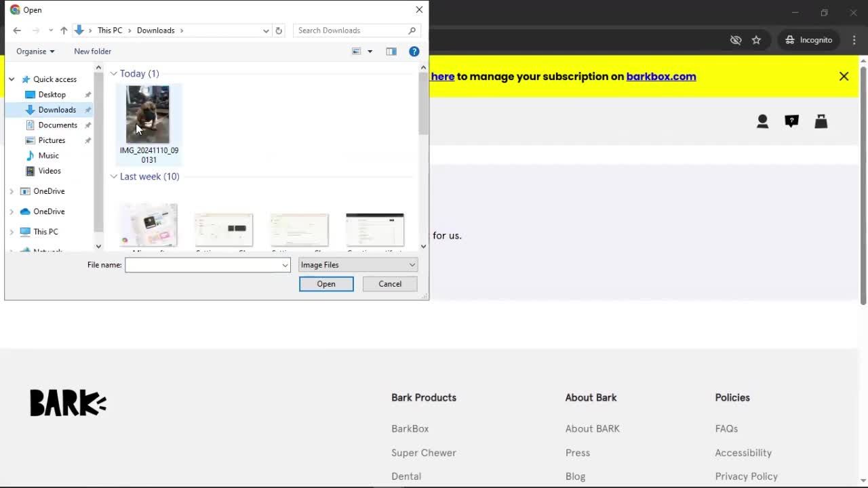Open the Dental footer link
The height and width of the screenshot is (488, 868).
coord(406,476)
